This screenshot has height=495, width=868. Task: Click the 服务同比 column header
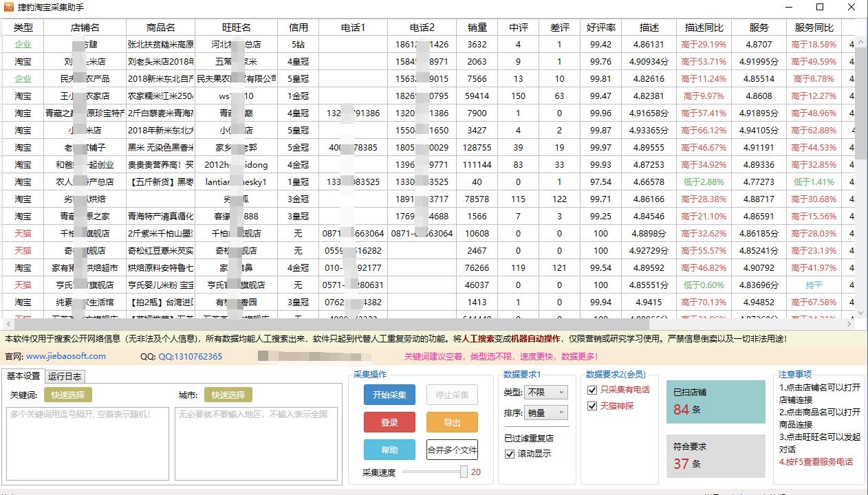814,27
